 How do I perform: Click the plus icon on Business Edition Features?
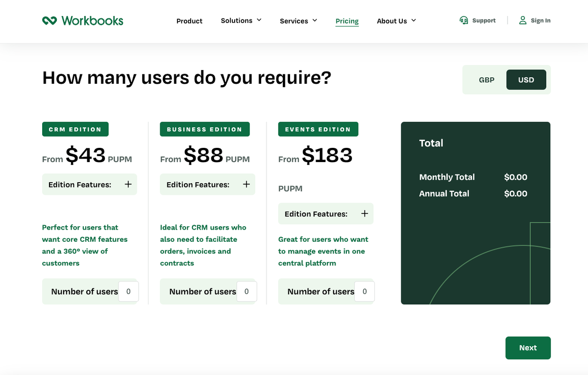246,184
